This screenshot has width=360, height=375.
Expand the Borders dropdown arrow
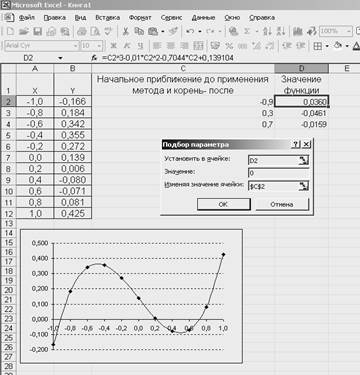coord(327,46)
